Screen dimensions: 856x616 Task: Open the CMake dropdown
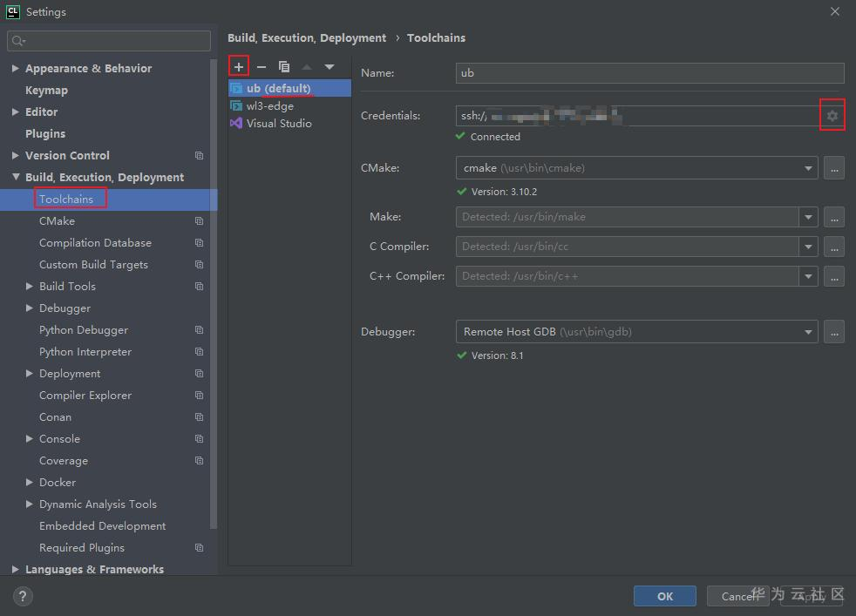(809, 168)
